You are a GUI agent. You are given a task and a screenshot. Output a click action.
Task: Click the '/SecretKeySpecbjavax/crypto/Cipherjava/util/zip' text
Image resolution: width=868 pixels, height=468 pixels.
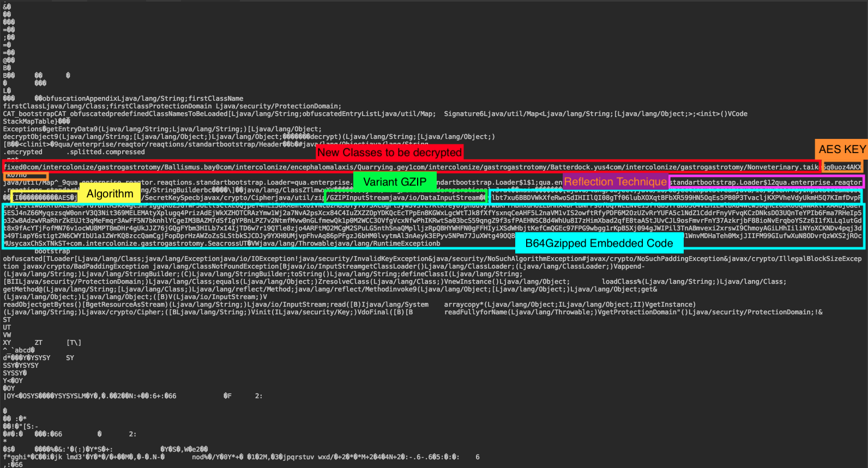233,198
